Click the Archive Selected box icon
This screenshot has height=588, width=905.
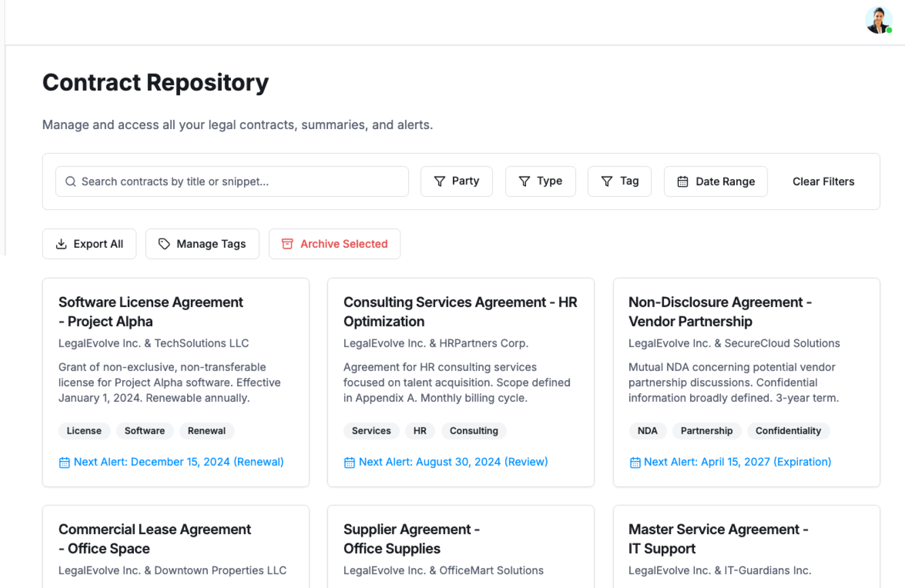[287, 244]
